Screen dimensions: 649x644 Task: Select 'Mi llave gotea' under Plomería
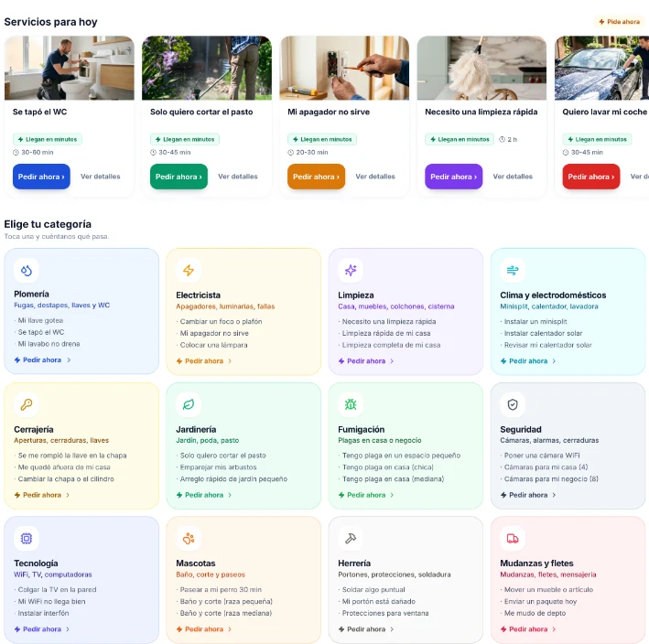coord(40,320)
